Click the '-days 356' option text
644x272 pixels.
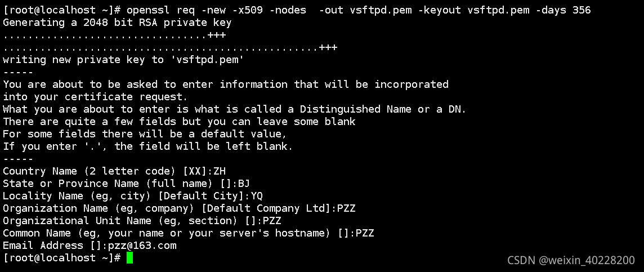[x=563, y=10]
